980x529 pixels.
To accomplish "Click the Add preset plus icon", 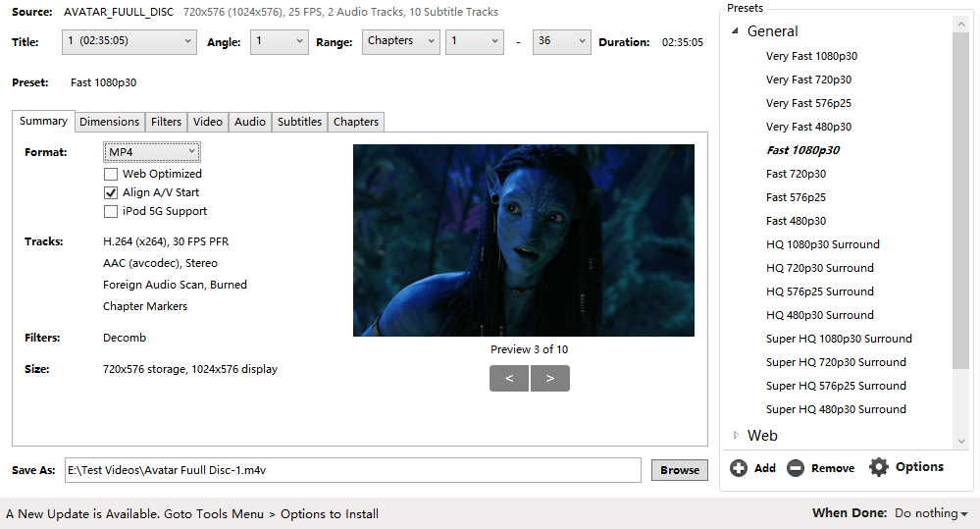I will click(738, 468).
